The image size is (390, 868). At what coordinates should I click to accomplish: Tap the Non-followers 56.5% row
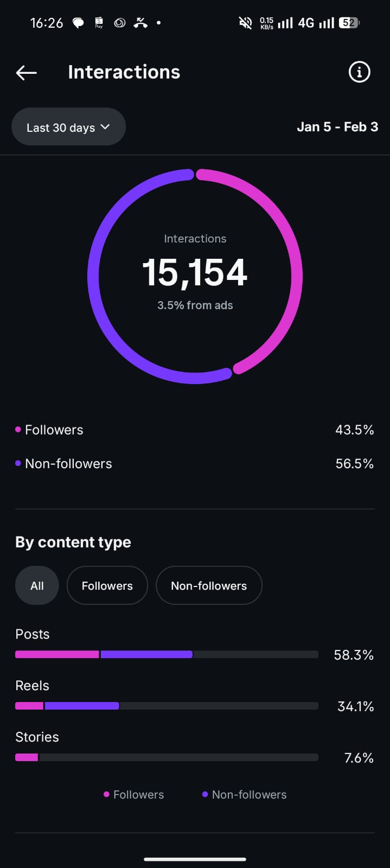coord(194,464)
